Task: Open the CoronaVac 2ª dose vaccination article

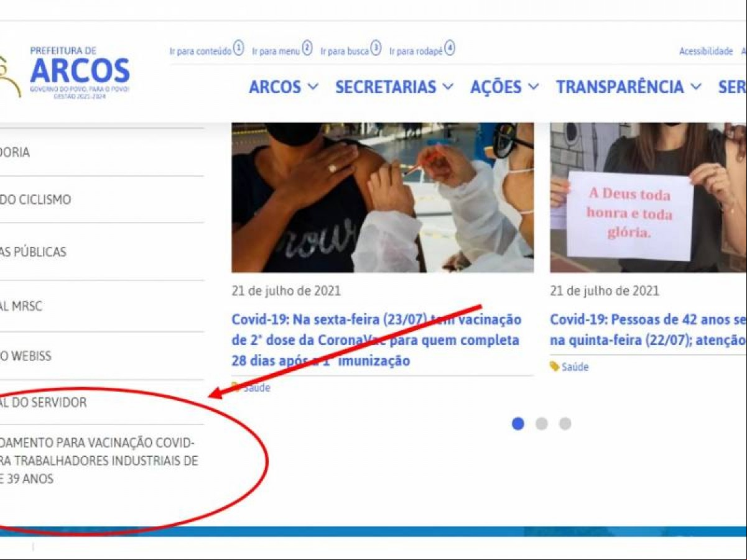Action: point(376,340)
